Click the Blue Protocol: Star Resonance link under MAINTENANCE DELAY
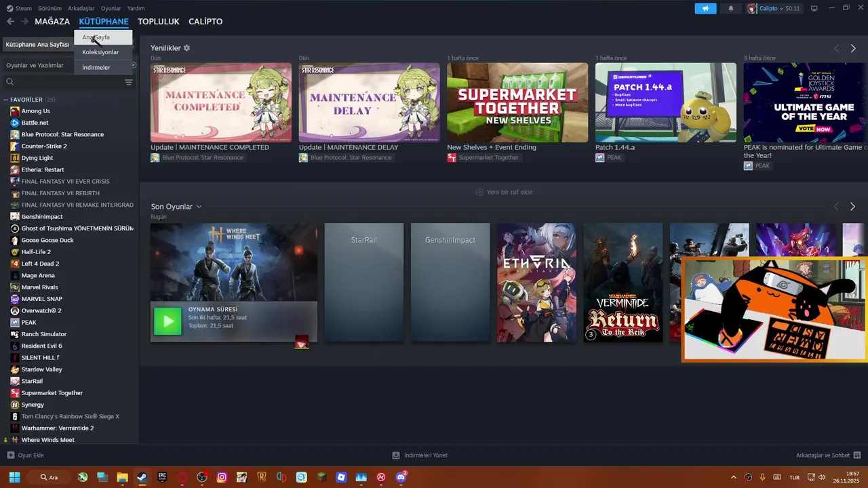 coord(351,157)
